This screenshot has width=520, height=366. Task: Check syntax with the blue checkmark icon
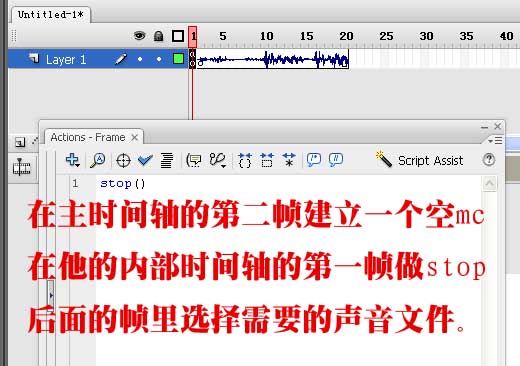point(145,161)
